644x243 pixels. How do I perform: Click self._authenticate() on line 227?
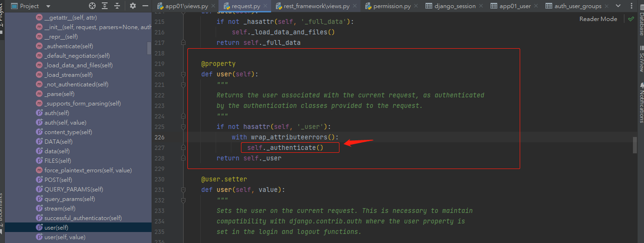click(285, 148)
